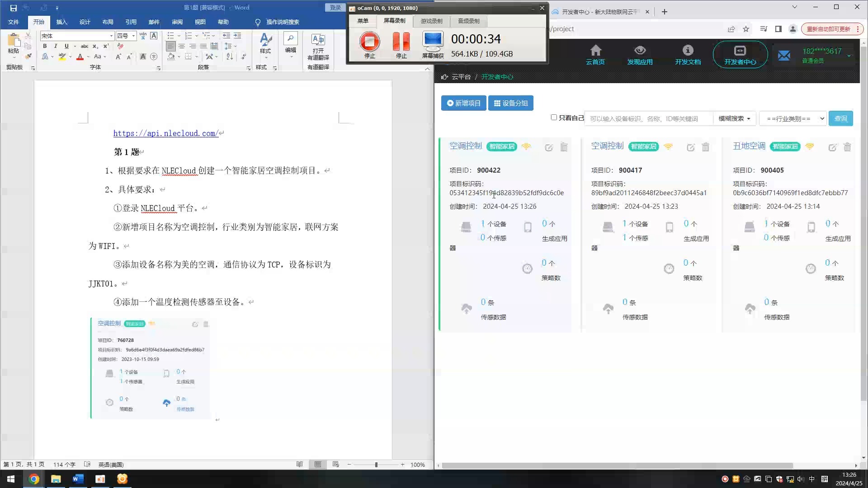Click oCam screen capture monitor icon

pyautogui.click(x=433, y=42)
